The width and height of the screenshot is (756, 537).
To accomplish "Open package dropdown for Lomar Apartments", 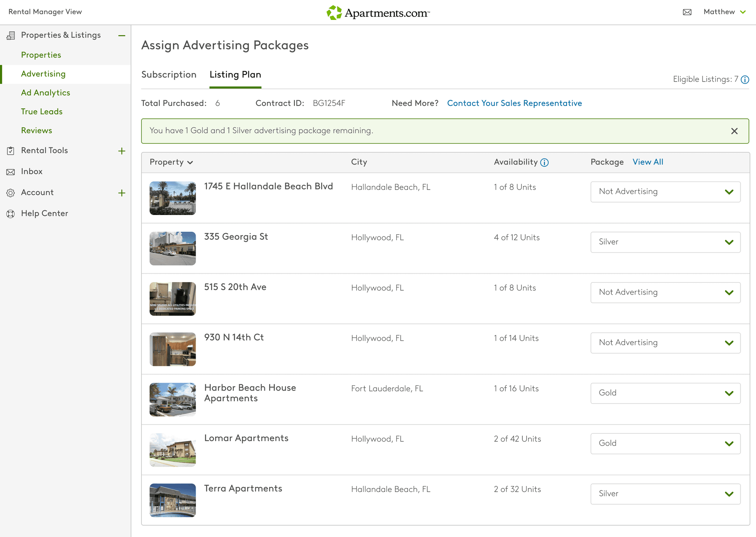I will (x=665, y=444).
